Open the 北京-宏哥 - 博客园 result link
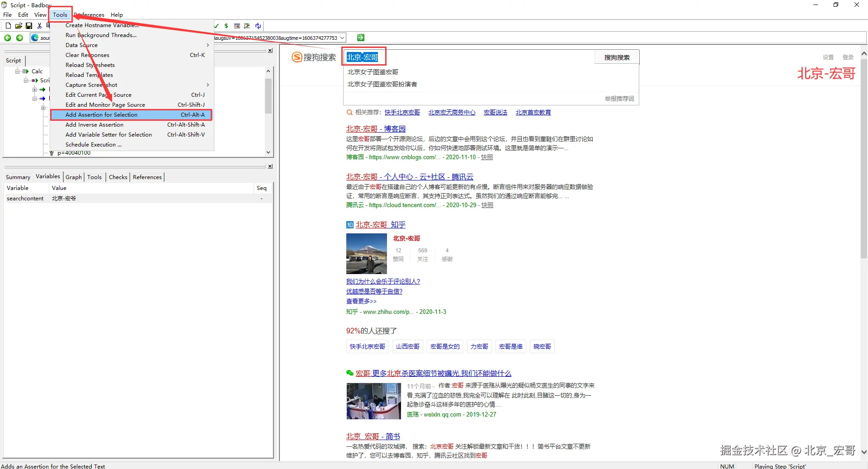The image size is (868, 469). [x=376, y=129]
